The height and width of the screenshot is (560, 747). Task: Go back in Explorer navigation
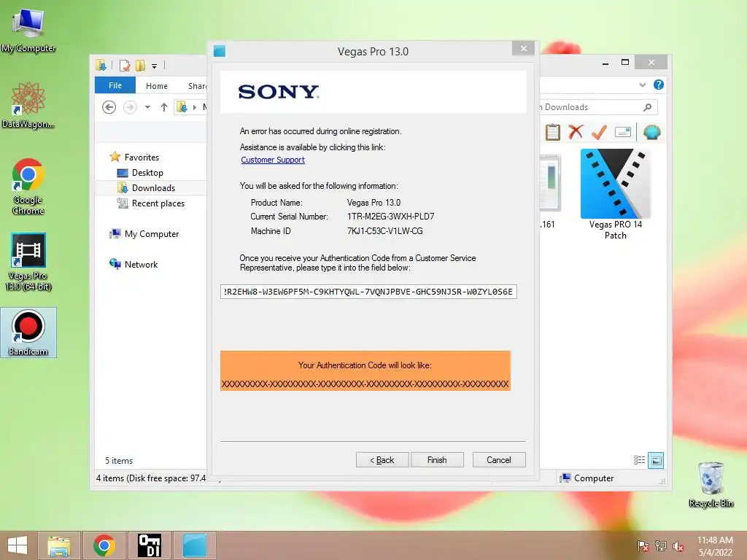point(109,107)
